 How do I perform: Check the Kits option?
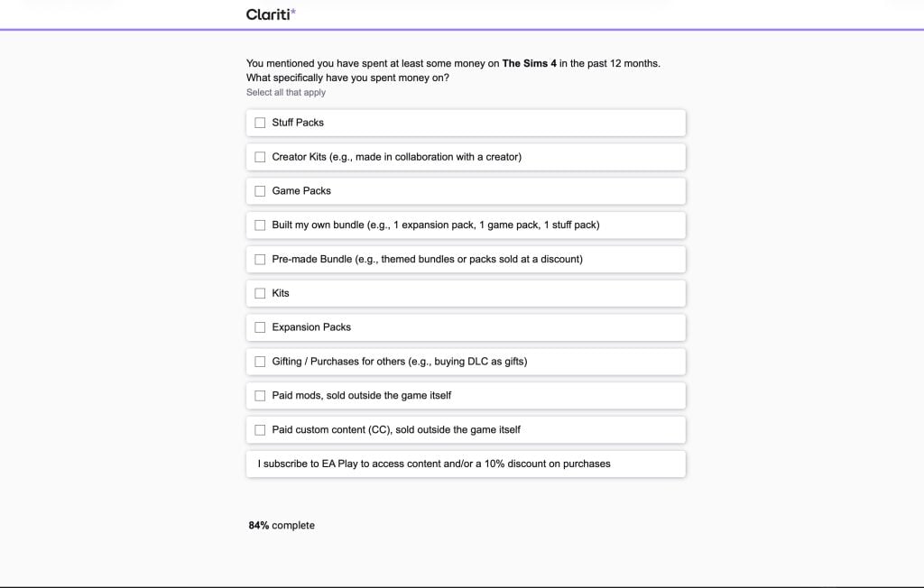point(260,293)
